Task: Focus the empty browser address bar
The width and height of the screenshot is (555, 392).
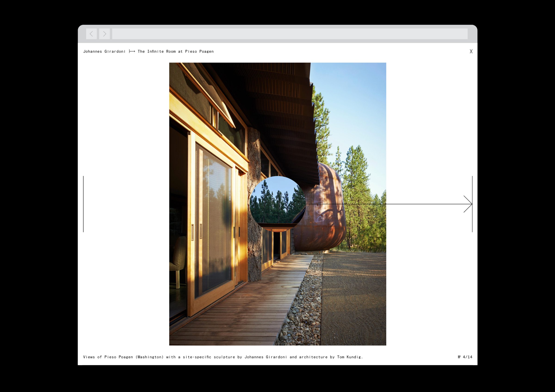Action: pos(290,34)
